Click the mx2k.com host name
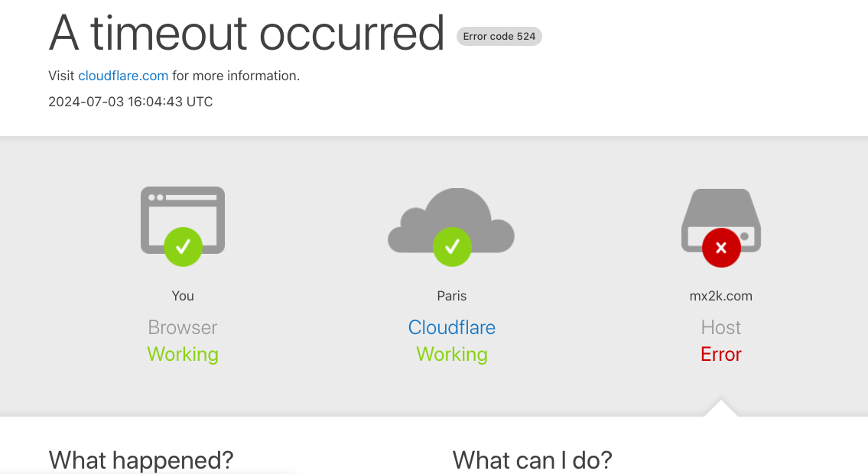Screen dimensions: 868x474 coord(720,296)
